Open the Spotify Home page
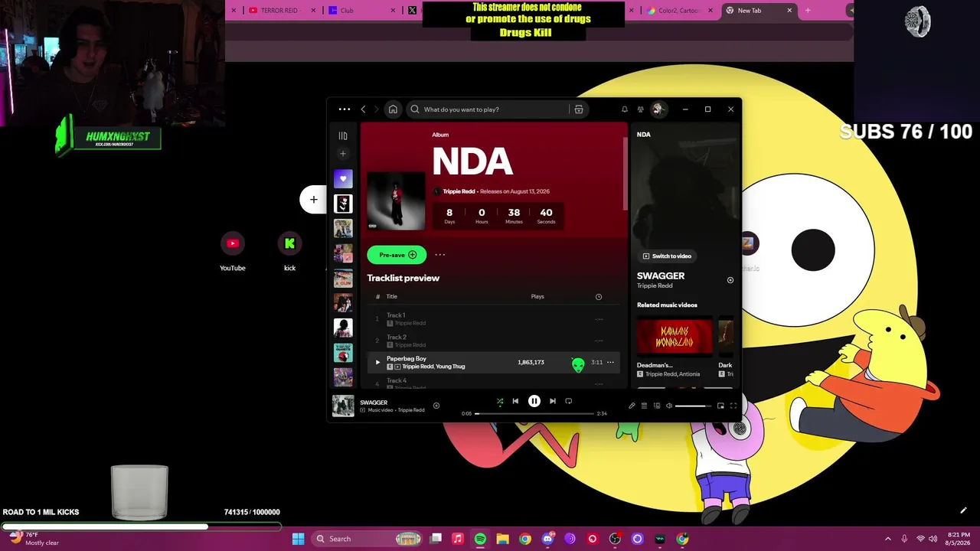980x551 pixels. 393,109
